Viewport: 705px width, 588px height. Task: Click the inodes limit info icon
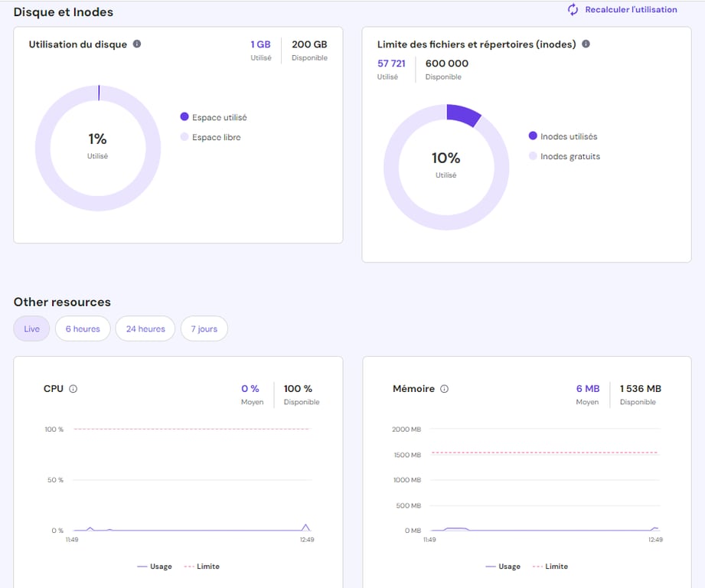(x=585, y=44)
